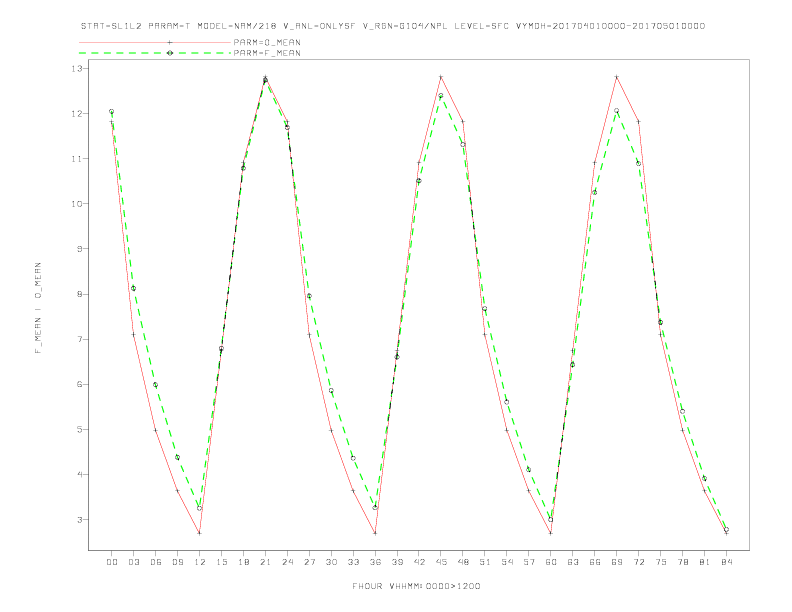Viewport: 792px width, 612px height.
Task: Select the red solid line legend sample
Action: pos(155,42)
